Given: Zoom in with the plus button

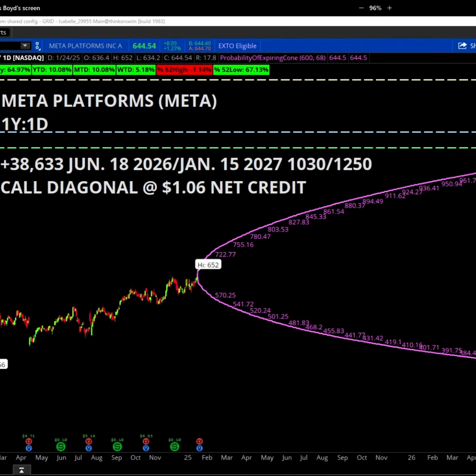Looking at the screenshot, I should [390, 8].
